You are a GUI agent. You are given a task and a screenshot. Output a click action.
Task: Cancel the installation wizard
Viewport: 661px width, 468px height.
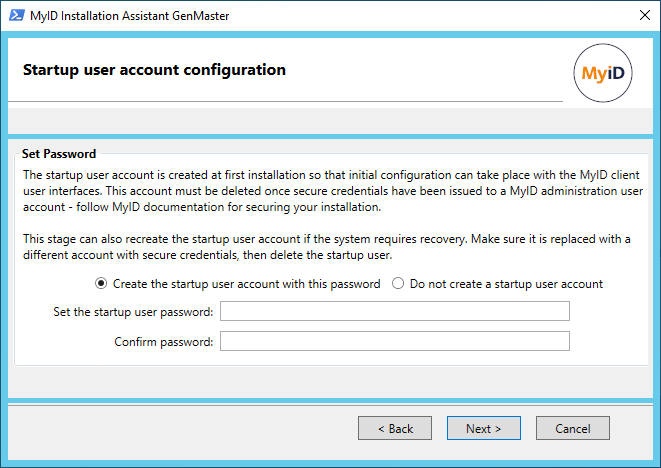tap(572, 428)
